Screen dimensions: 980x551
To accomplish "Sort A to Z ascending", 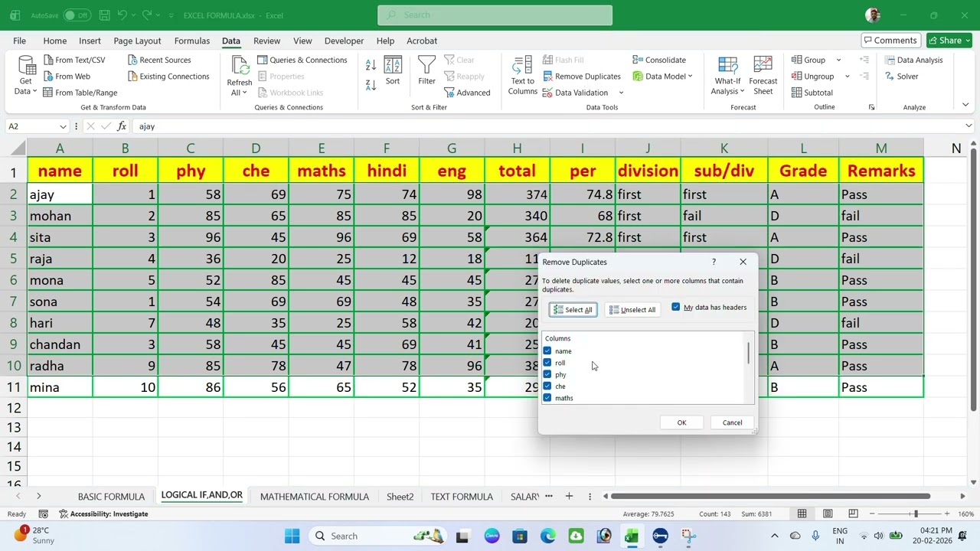I will click(371, 66).
